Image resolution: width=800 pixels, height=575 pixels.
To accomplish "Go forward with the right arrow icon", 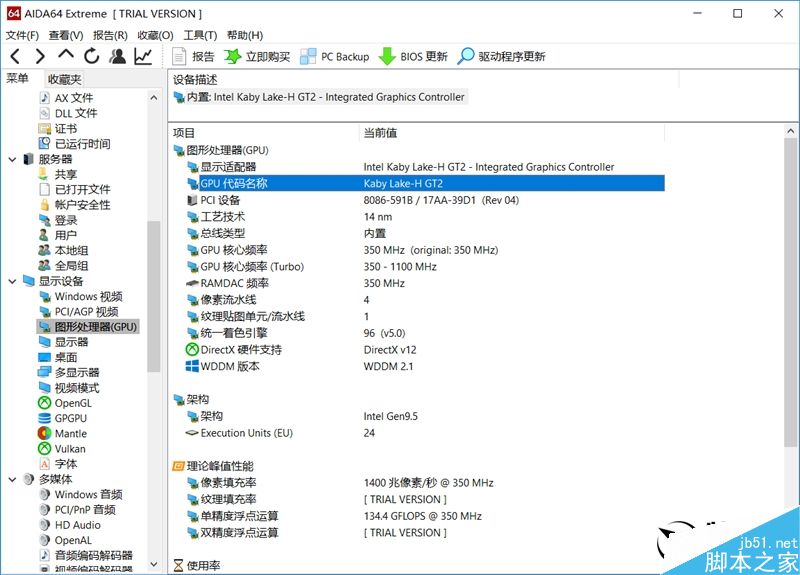I will (40, 56).
